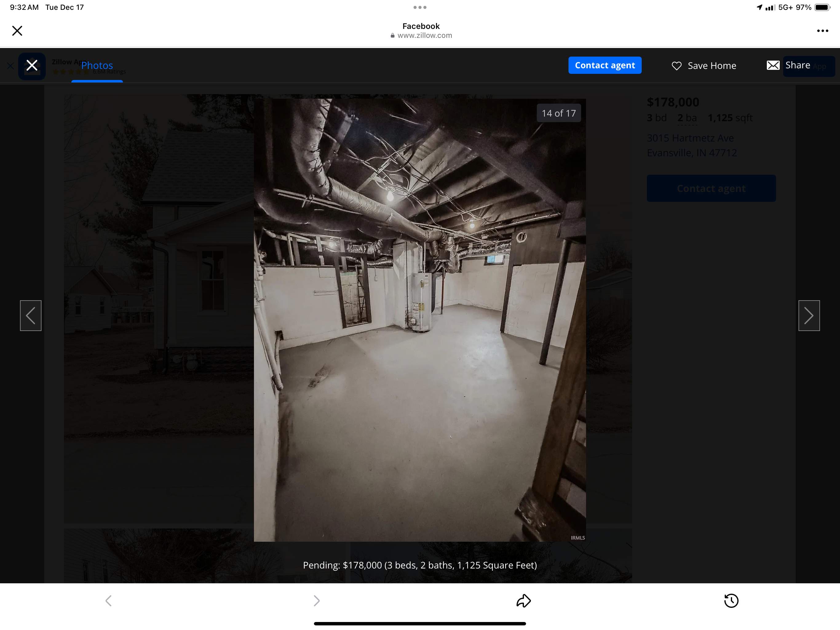
Task: Tap the multitasking three dots at top
Action: tap(420, 7)
